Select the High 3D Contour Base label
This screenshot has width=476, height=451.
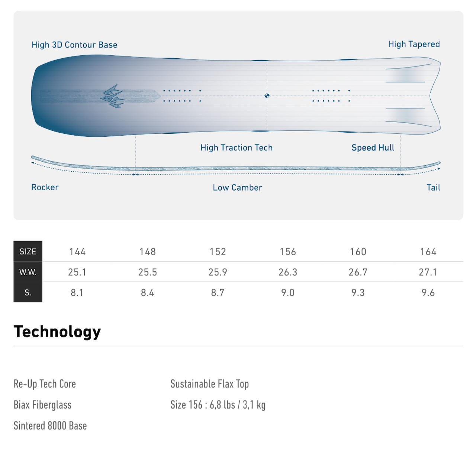click(74, 45)
